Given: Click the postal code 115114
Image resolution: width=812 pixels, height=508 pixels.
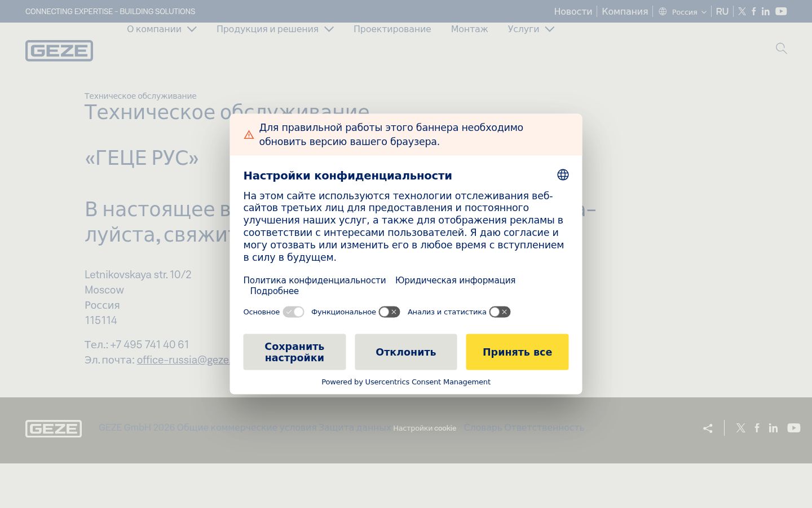Looking at the screenshot, I should [x=101, y=320].
